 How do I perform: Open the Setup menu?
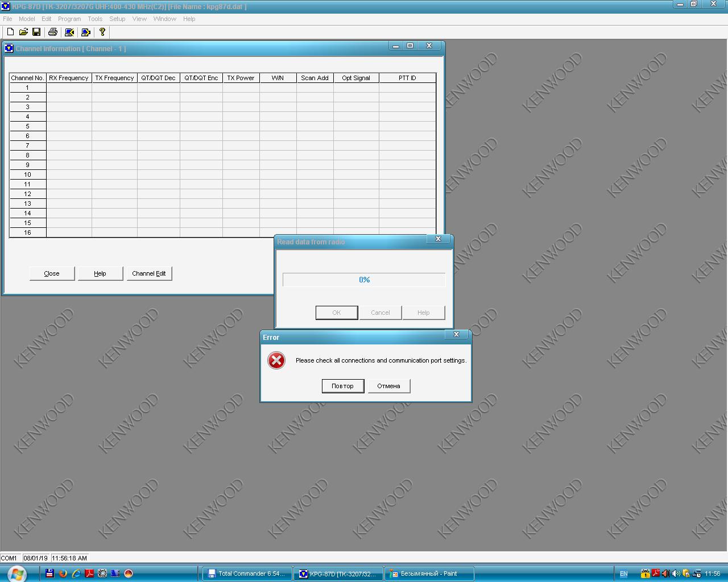point(117,19)
